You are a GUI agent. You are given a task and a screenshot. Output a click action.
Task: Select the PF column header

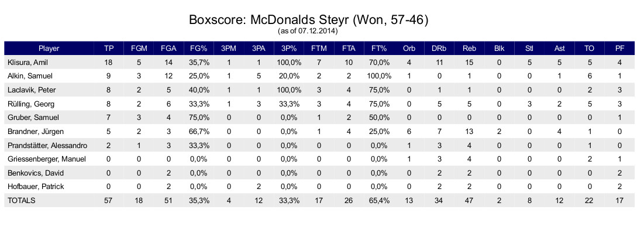620,49
